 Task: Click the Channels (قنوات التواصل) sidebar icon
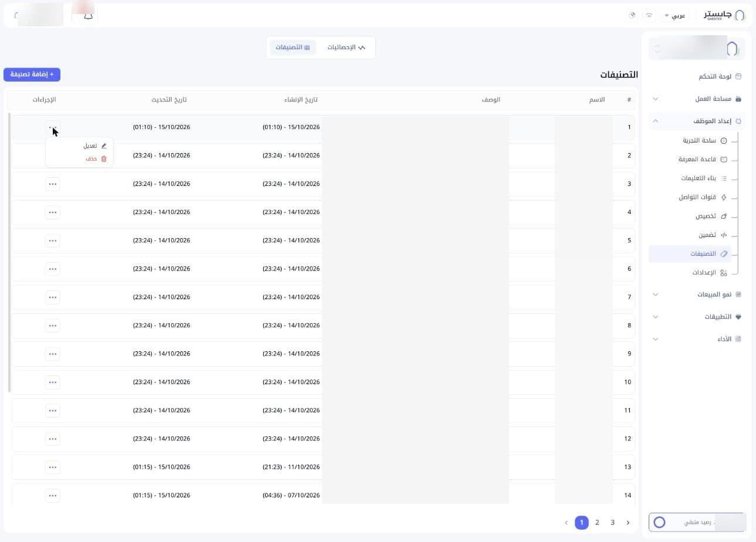(724, 197)
